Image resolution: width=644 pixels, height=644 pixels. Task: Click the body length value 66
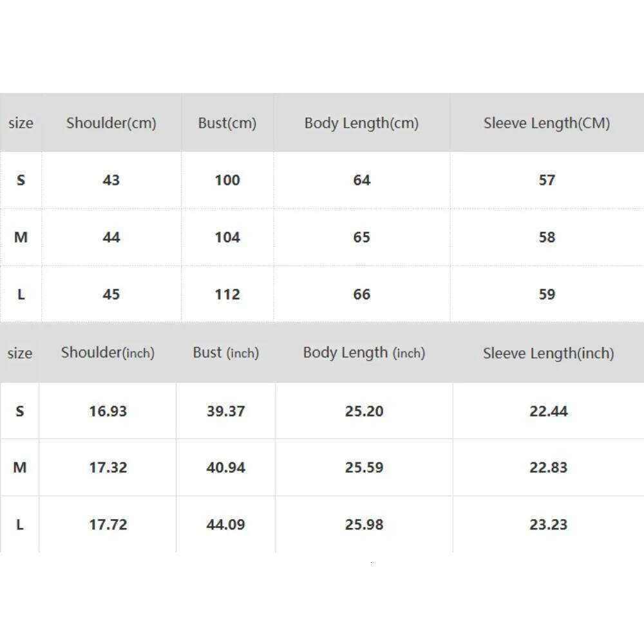[x=361, y=294]
